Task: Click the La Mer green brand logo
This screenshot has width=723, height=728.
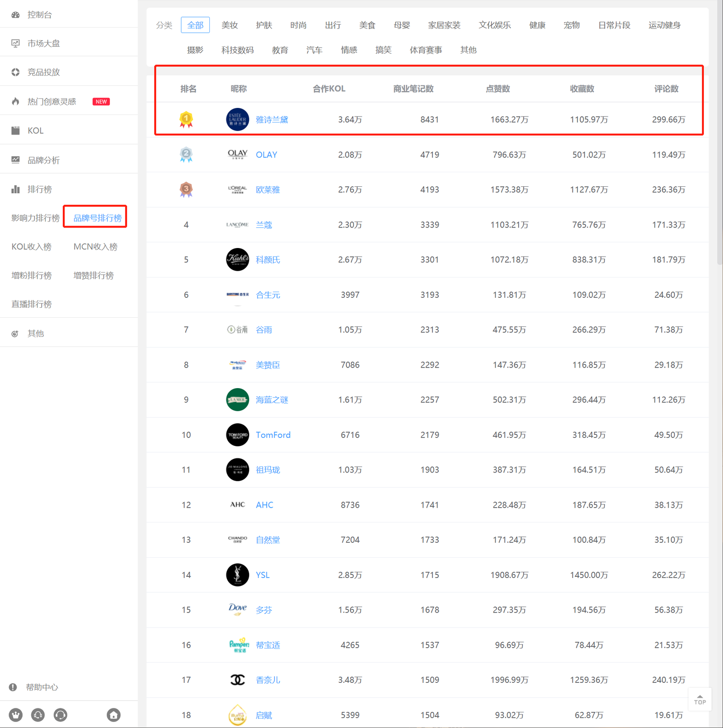Action: coord(237,400)
